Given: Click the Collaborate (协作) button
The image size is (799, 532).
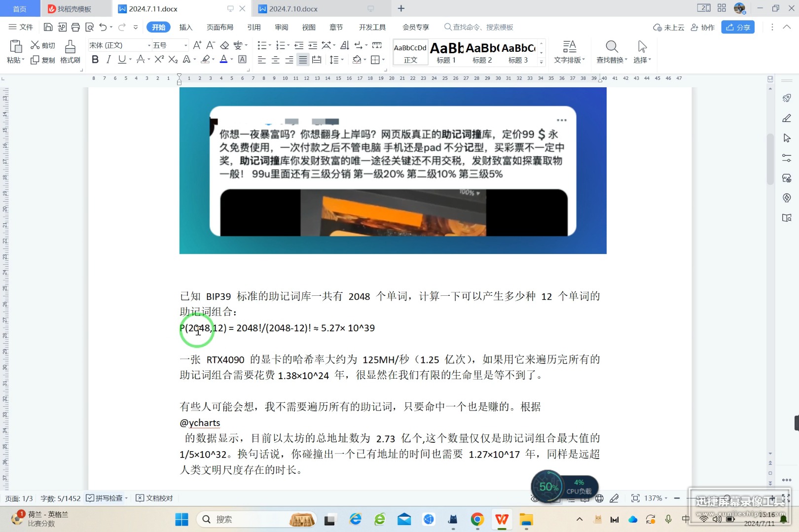Looking at the screenshot, I should pyautogui.click(x=703, y=28).
